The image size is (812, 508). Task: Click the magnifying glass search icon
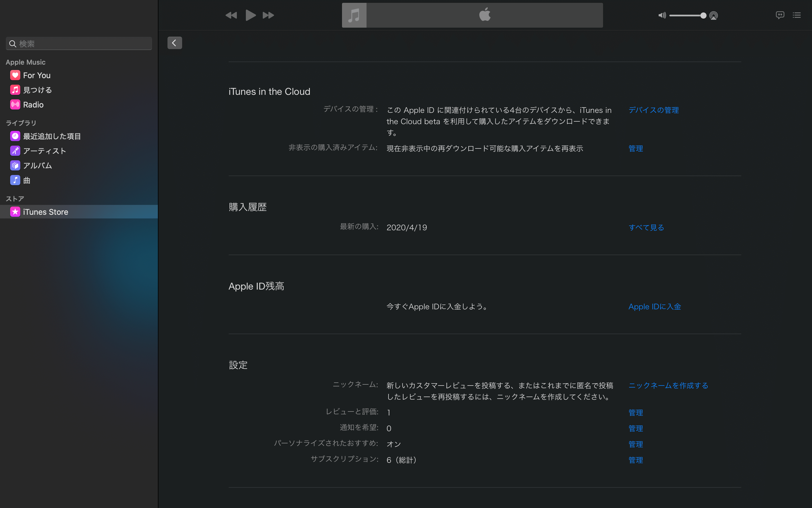[13, 44]
